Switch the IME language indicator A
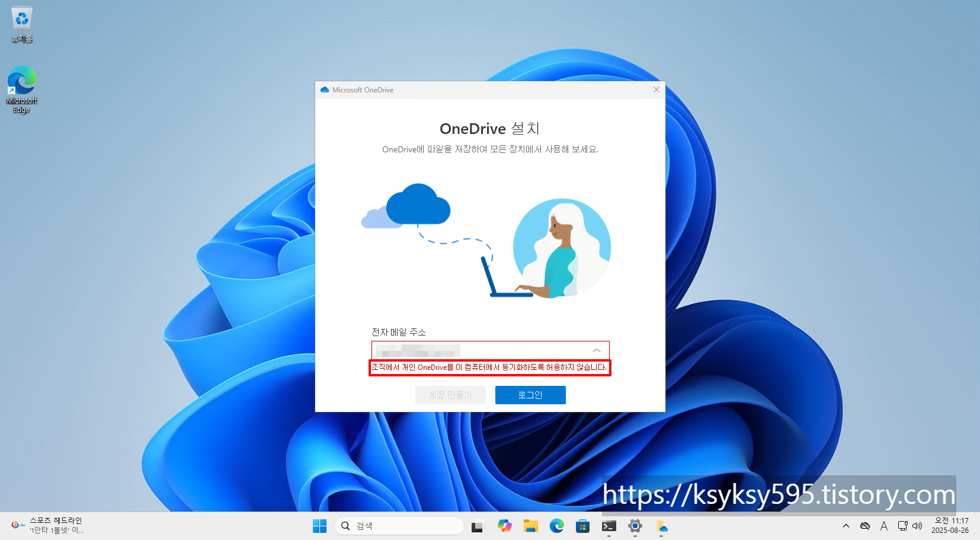The width and height of the screenshot is (980, 540). 884,526
